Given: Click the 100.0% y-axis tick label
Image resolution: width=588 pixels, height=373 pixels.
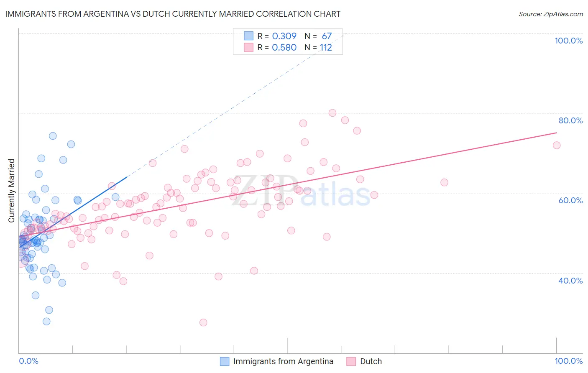Looking at the screenshot, I should 568,41.
